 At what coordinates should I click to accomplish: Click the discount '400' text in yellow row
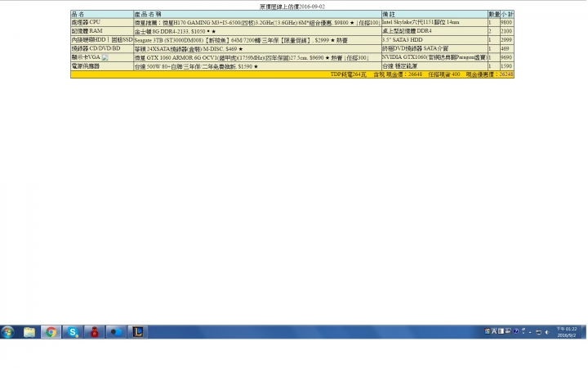[x=456, y=74]
